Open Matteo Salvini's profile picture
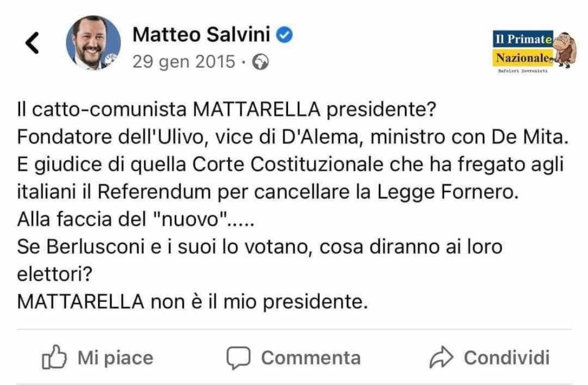Screen dimensions: 588x385 point(93,43)
